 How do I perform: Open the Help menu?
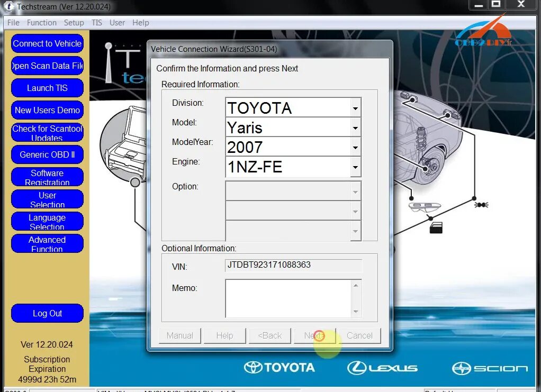click(141, 23)
